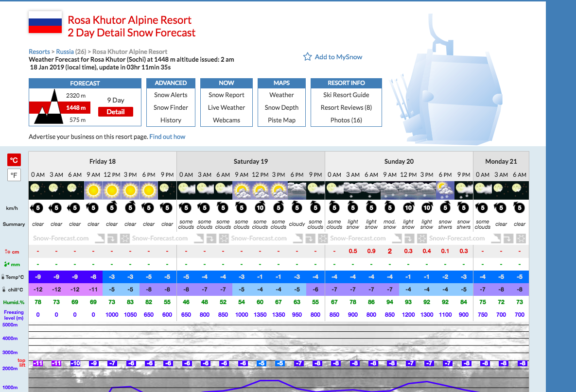This screenshot has height=392, width=576.
Task: Click Friday 9 PM clear night icon
Action: pyautogui.click(x=167, y=190)
